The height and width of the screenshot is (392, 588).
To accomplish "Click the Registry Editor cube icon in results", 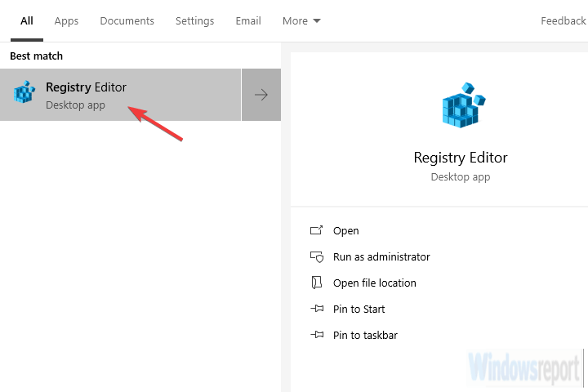I will pos(24,92).
